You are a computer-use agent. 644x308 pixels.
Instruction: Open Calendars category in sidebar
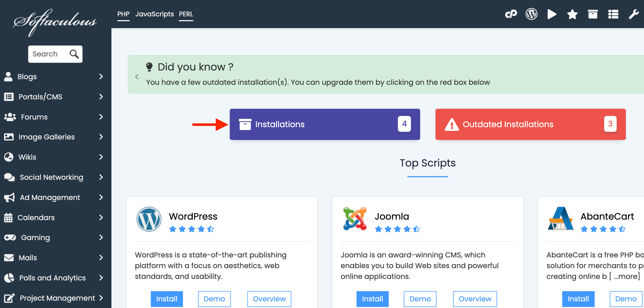(54, 218)
